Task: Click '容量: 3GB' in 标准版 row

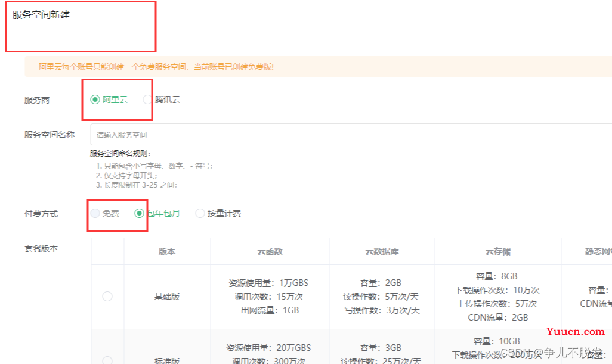Action: 381,348
